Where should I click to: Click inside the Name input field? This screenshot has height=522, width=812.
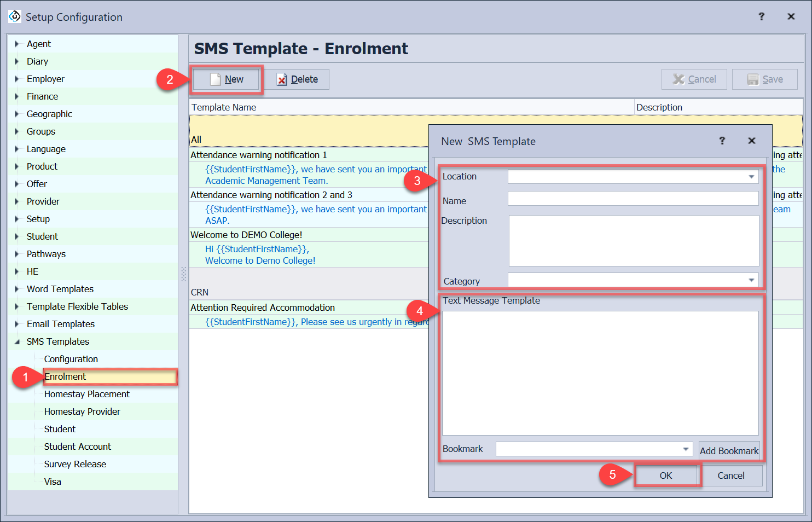(633, 199)
